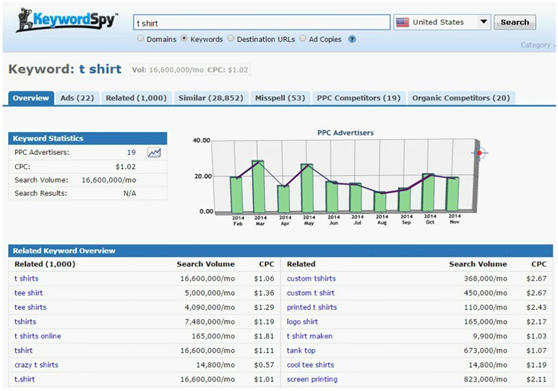Open the Misspell (53) tab
558x391 pixels.
[280, 98]
